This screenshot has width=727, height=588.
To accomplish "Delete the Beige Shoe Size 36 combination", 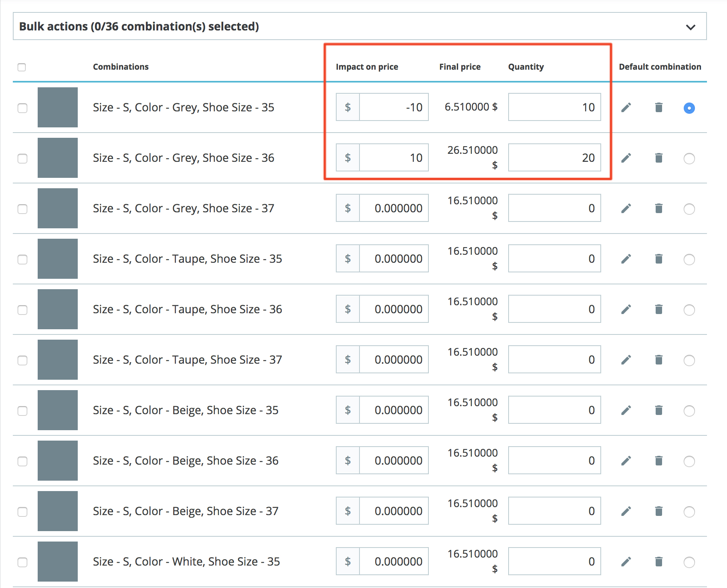I will [658, 461].
